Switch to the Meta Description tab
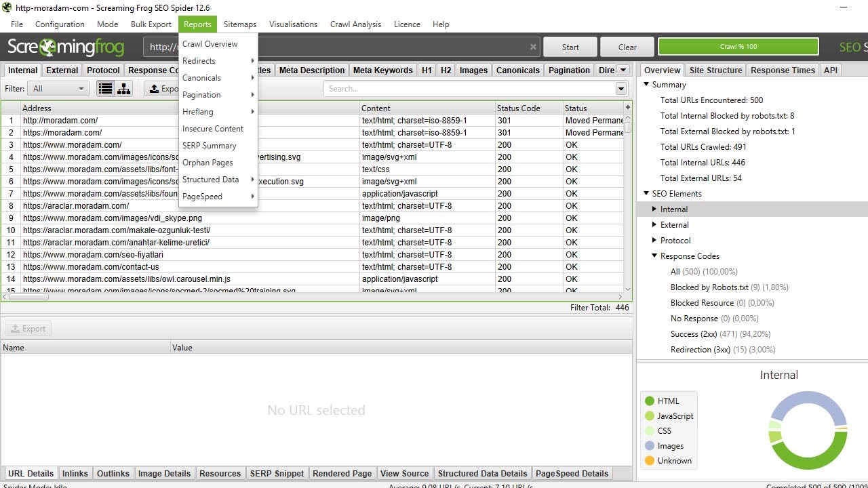868x488 pixels. coord(312,70)
